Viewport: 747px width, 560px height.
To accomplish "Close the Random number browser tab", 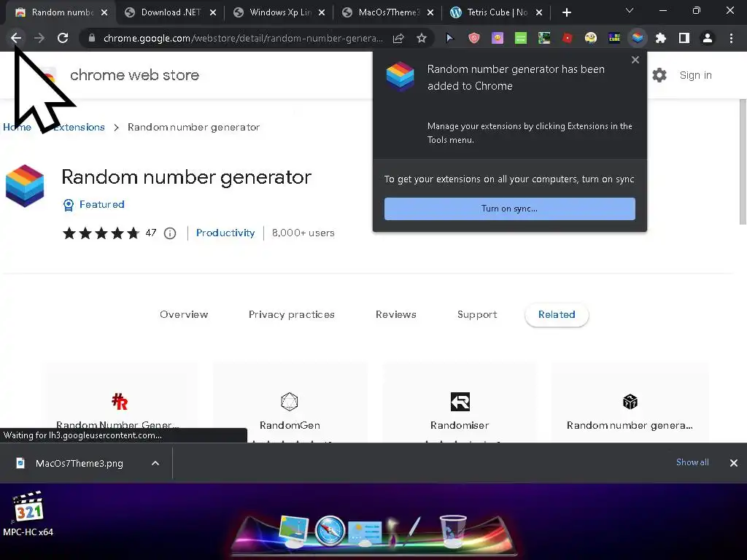I will point(104,13).
